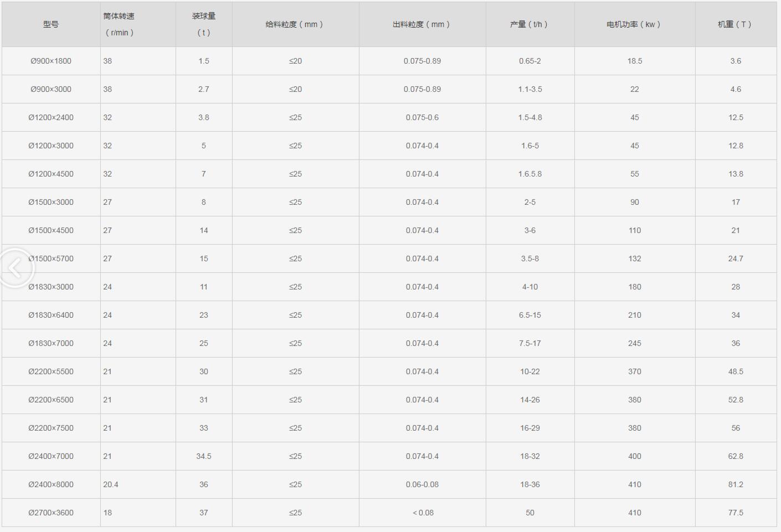The width and height of the screenshot is (781, 532).
Task: Select the Ø900×1800 model cell
Action: pos(51,61)
